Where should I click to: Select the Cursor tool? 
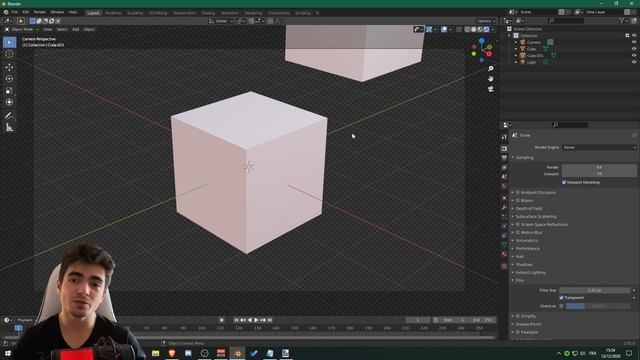[x=9, y=53]
